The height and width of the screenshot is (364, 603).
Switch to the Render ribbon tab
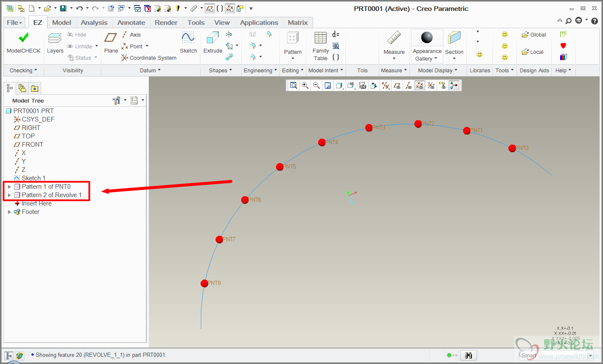(166, 22)
